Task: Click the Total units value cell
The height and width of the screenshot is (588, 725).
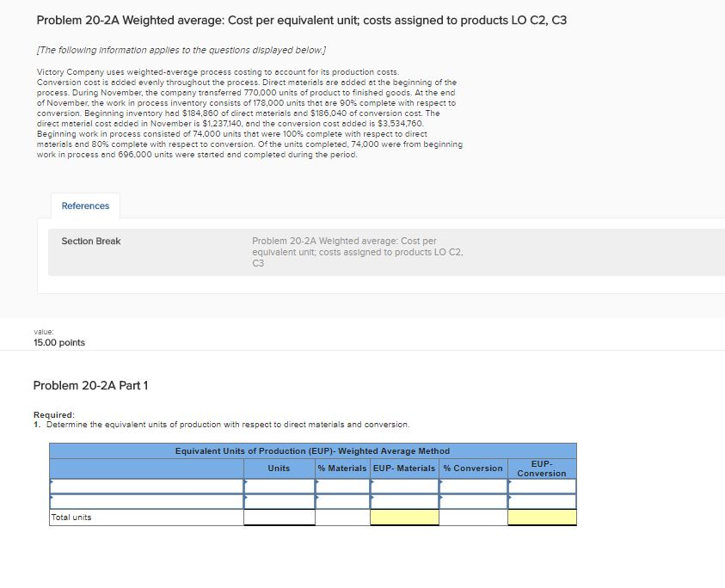Action: (280, 518)
